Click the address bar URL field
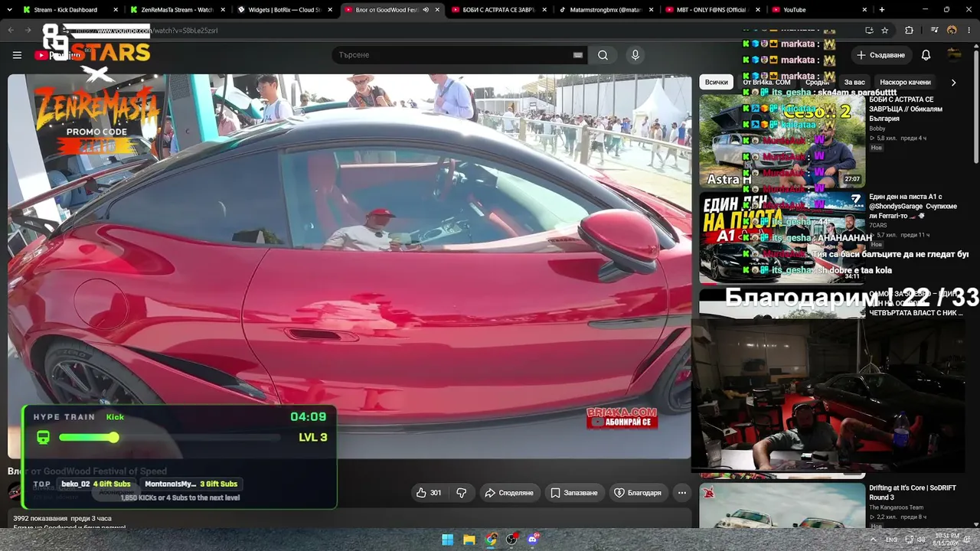 (x=459, y=31)
